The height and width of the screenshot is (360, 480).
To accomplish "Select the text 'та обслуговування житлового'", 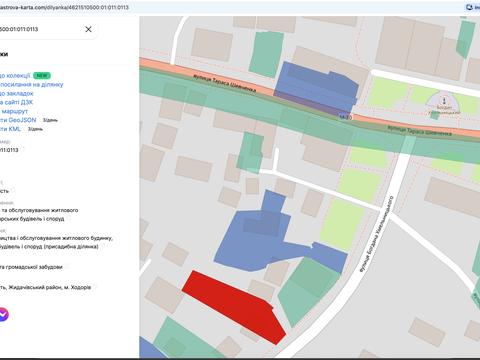I will (40, 210).
